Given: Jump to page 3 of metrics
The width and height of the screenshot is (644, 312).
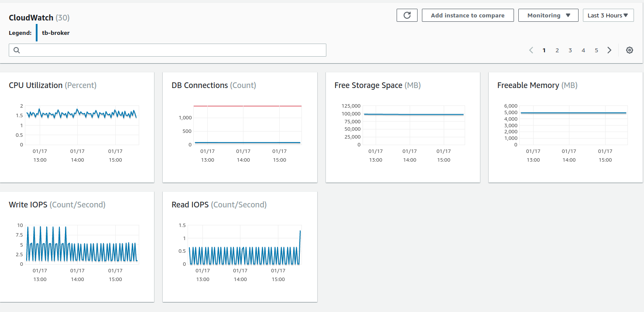Looking at the screenshot, I should click(x=570, y=50).
